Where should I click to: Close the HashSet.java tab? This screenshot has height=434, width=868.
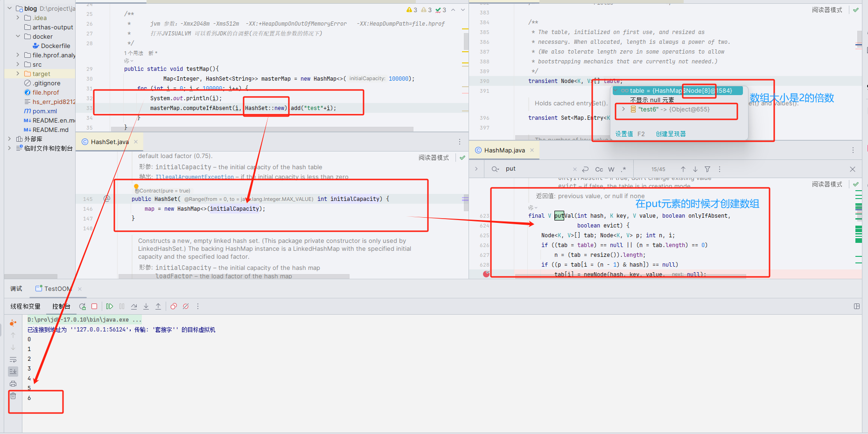click(136, 142)
